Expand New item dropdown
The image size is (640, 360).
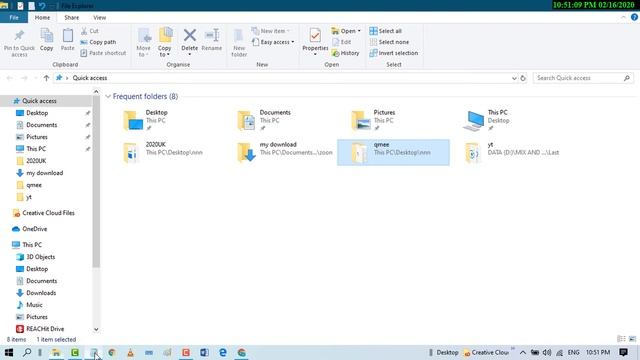pos(271,31)
